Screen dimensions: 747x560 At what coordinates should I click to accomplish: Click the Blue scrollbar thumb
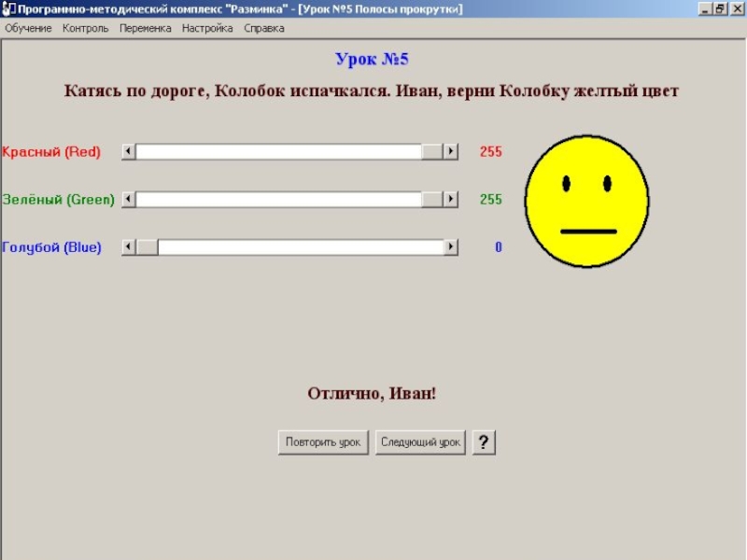tap(148, 246)
